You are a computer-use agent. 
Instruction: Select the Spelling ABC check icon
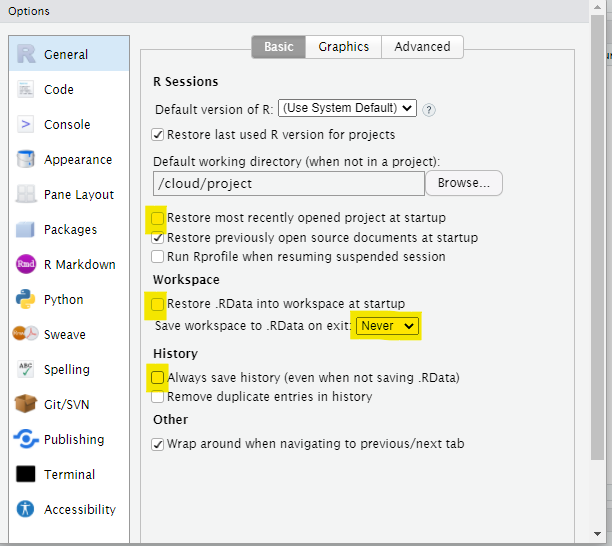pyautogui.click(x=26, y=369)
